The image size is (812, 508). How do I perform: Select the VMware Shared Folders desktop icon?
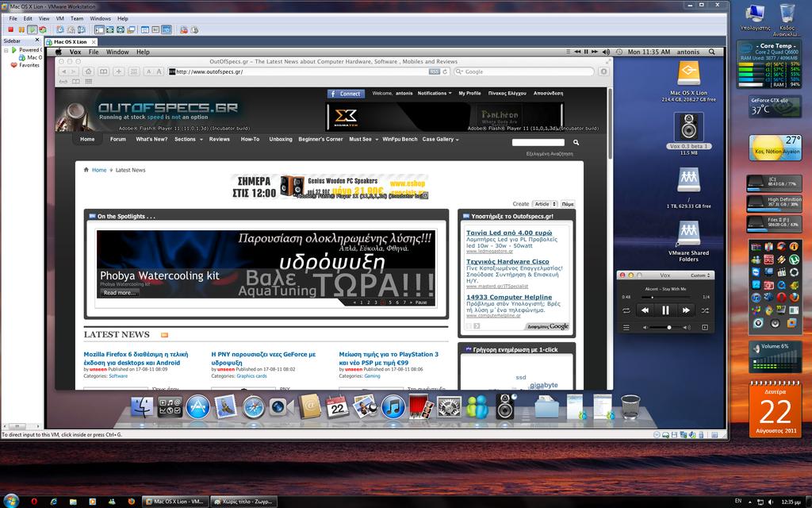point(688,235)
